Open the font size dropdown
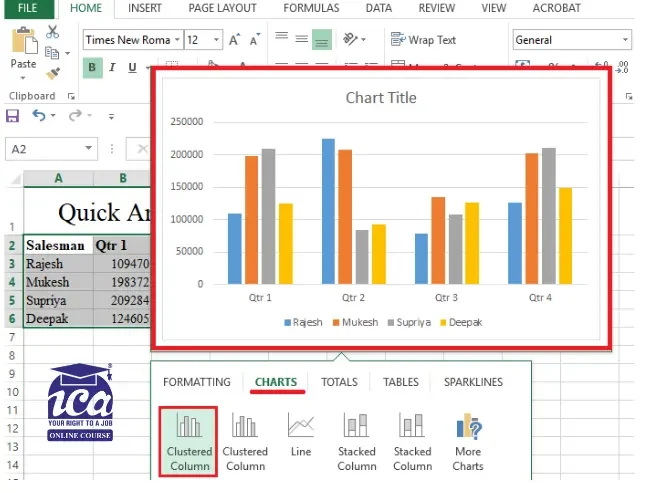This screenshot has width=657, height=493. [x=216, y=40]
